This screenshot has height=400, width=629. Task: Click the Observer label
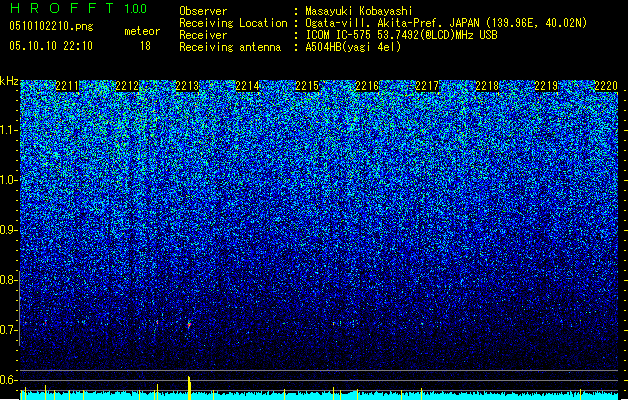coord(203,11)
